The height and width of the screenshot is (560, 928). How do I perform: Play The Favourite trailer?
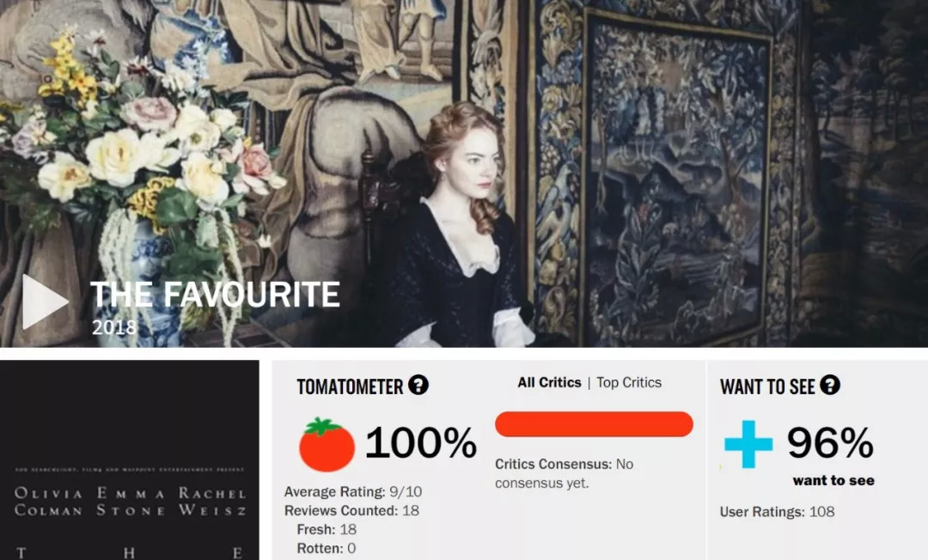[x=45, y=301]
